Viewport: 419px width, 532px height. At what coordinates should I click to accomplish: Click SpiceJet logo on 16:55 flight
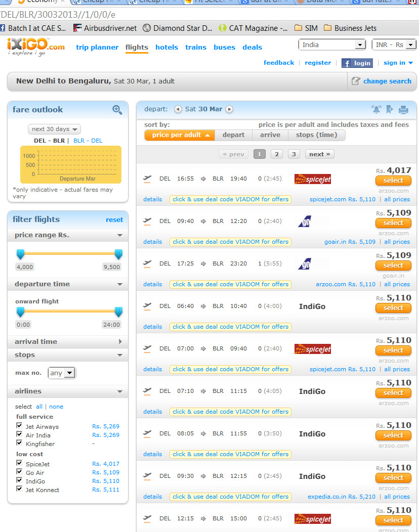(x=312, y=179)
